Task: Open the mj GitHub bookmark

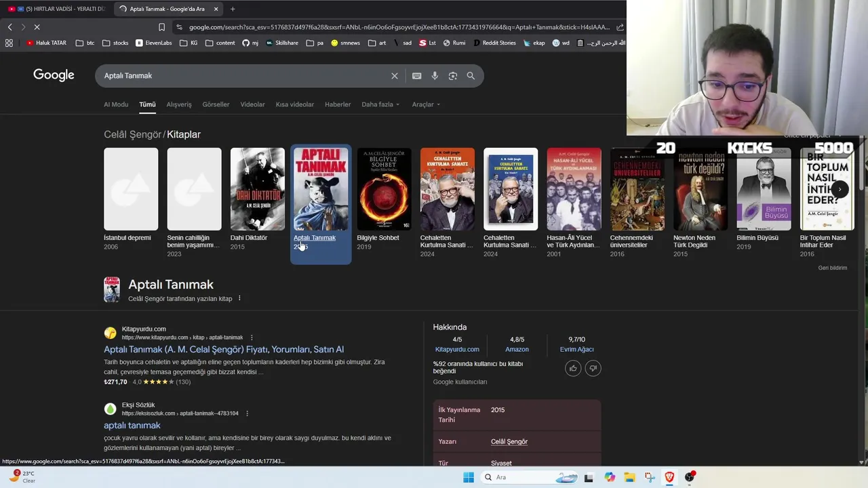Action: click(250, 43)
